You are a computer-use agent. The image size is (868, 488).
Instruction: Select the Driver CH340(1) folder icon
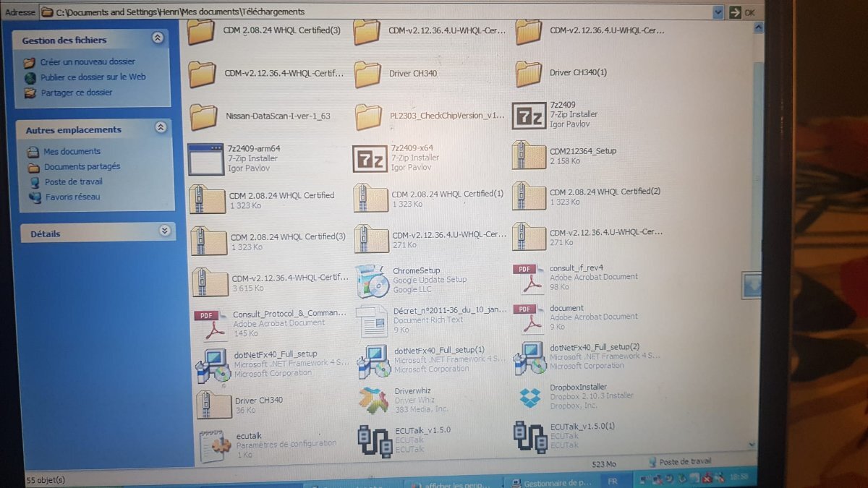(x=529, y=74)
